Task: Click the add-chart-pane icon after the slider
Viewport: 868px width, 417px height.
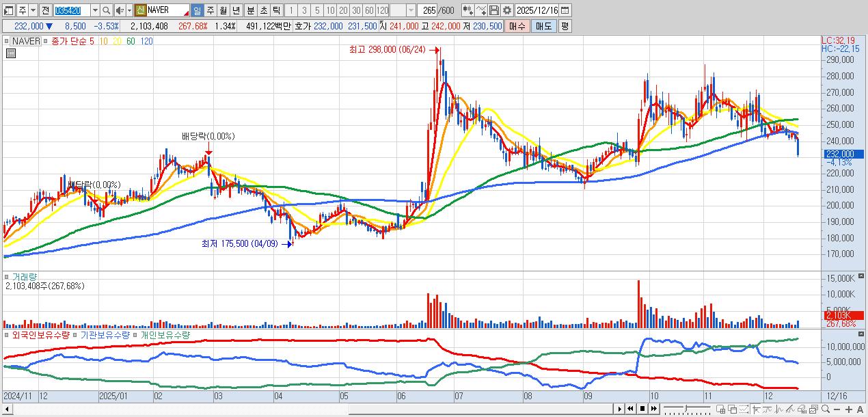Action: click(x=721, y=409)
